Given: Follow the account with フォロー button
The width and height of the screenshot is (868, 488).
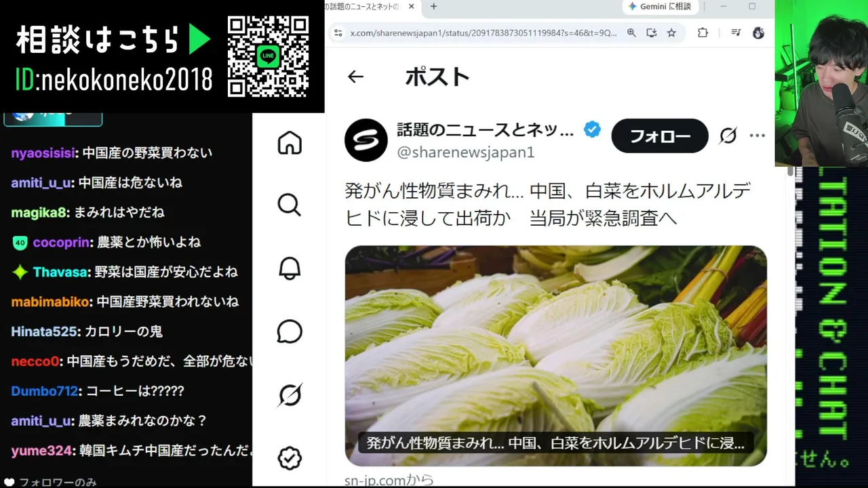Looking at the screenshot, I should [660, 136].
